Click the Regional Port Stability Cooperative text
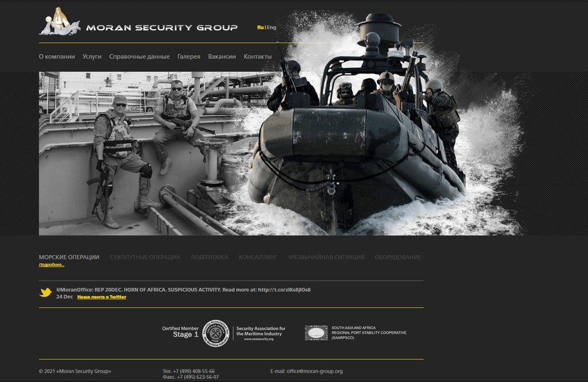The width and height of the screenshot is (588, 382). click(369, 333)
